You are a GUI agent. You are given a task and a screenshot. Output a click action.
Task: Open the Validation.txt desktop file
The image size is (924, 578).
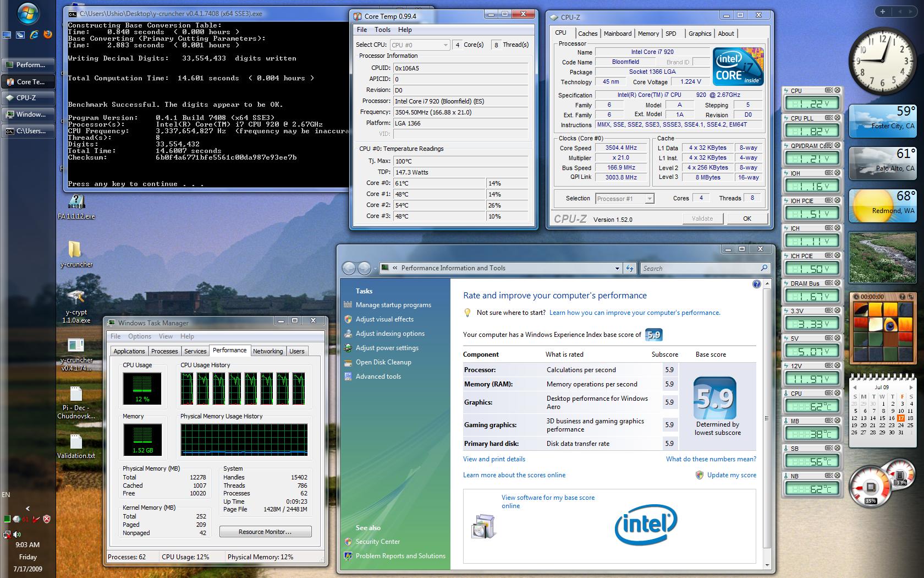coord(76,442)
